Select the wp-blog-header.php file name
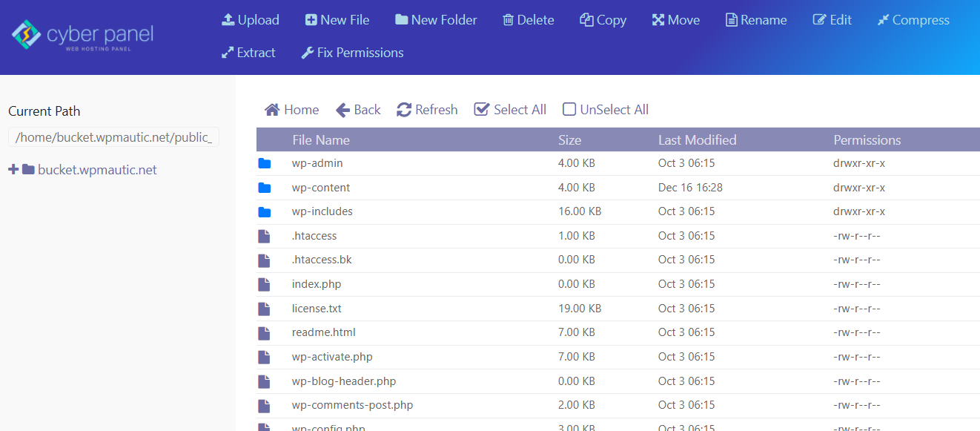The width and height of the screenshot is (980, 431). pyautogui.click(x=344, y=381)
